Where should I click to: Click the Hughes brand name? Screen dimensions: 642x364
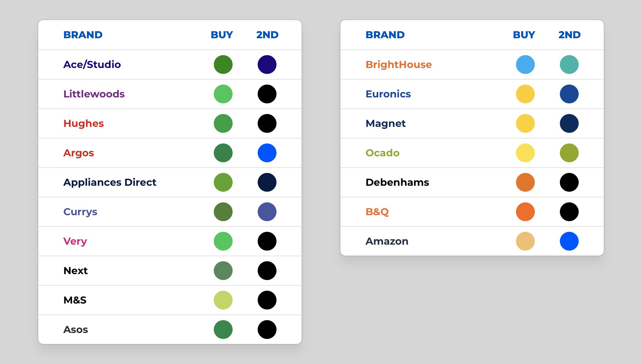tap(83, 123)
